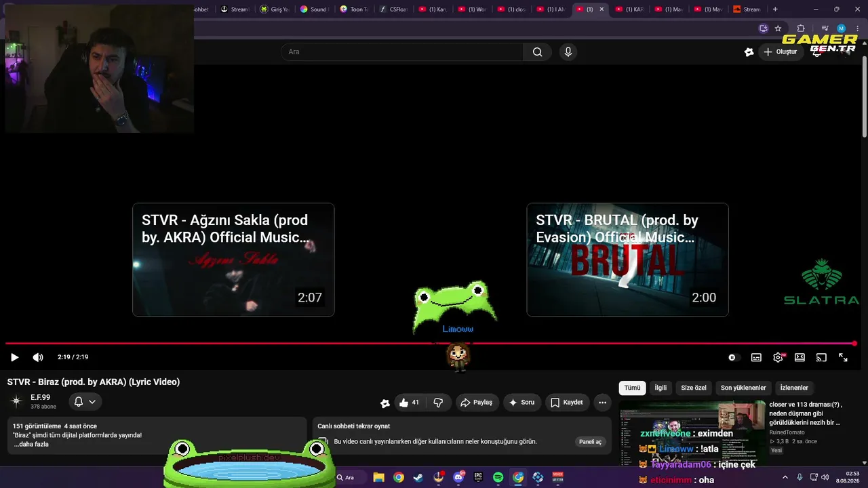Screen dimensions: 868x488
Task: Show hidden system tray icons
Action: pyautogui.click(x=785, y=478)
